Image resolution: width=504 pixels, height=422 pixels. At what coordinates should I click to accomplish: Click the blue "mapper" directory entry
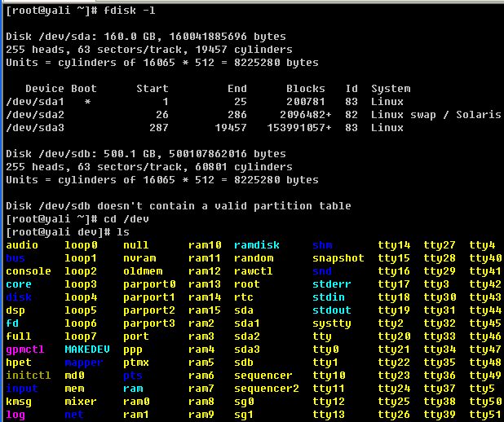[x=83, y=363]
